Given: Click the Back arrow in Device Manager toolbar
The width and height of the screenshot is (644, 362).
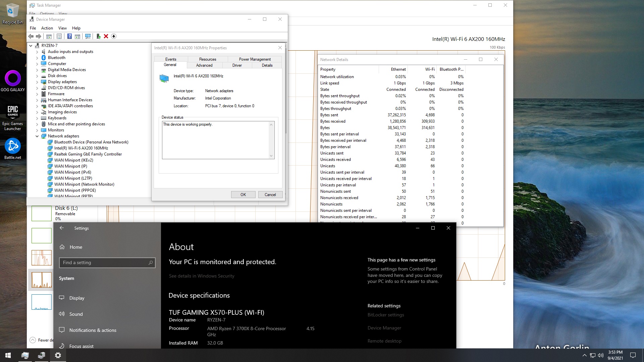Looking at the screenshot, I should pyautogui.click(x=31, y=36).
